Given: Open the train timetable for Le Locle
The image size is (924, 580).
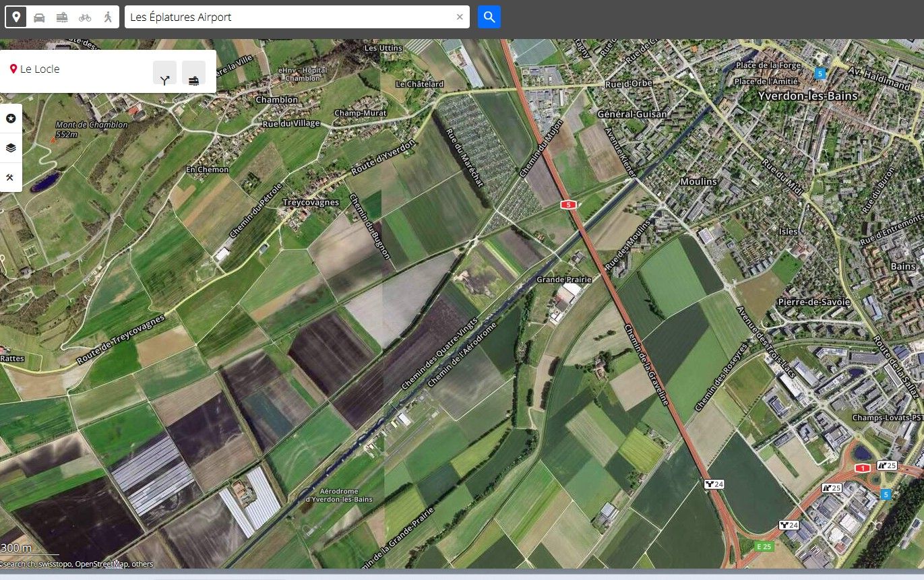Looking at the screenshot, I should pyautogui.click(x=193, y=73).
